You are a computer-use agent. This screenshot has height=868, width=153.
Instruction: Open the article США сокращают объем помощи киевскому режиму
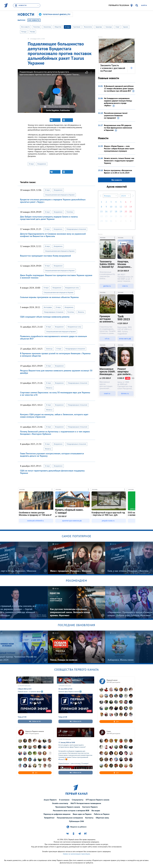(45, 317)
